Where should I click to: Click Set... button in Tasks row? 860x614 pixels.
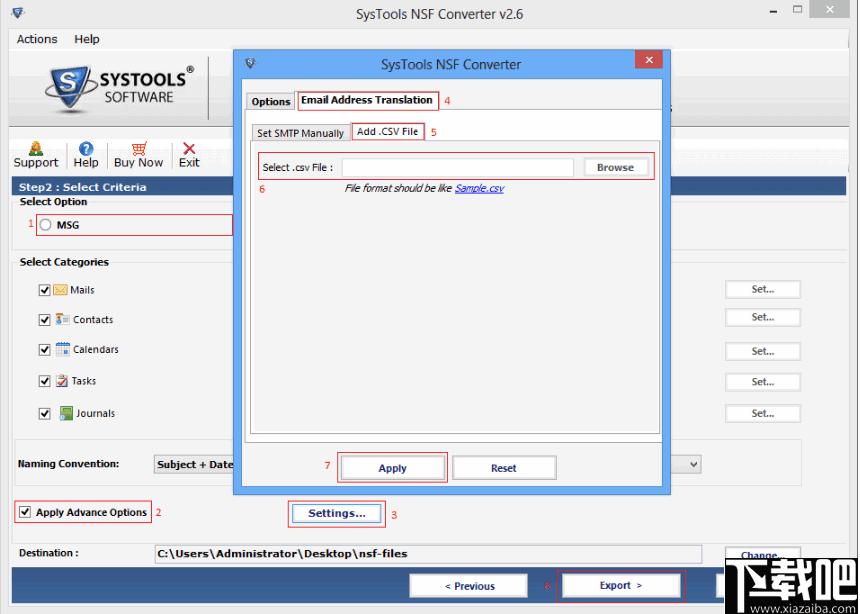coord(763,382)
